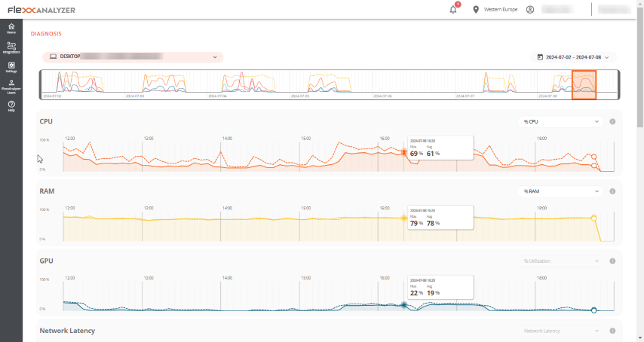
Task: Click the Western Europe location pin
Action: pos(476,10)
